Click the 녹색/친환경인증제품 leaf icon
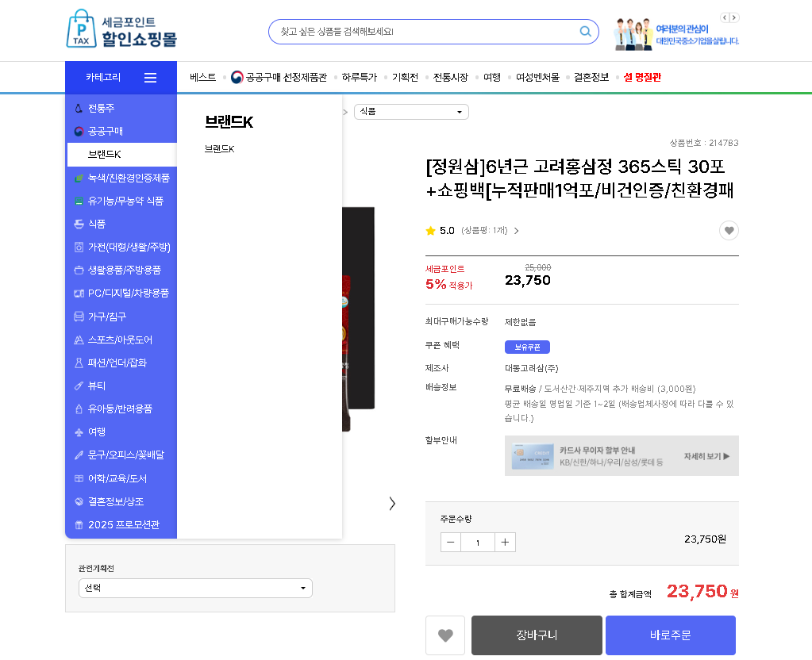812x660 pixels. click(x=79, y=178)
